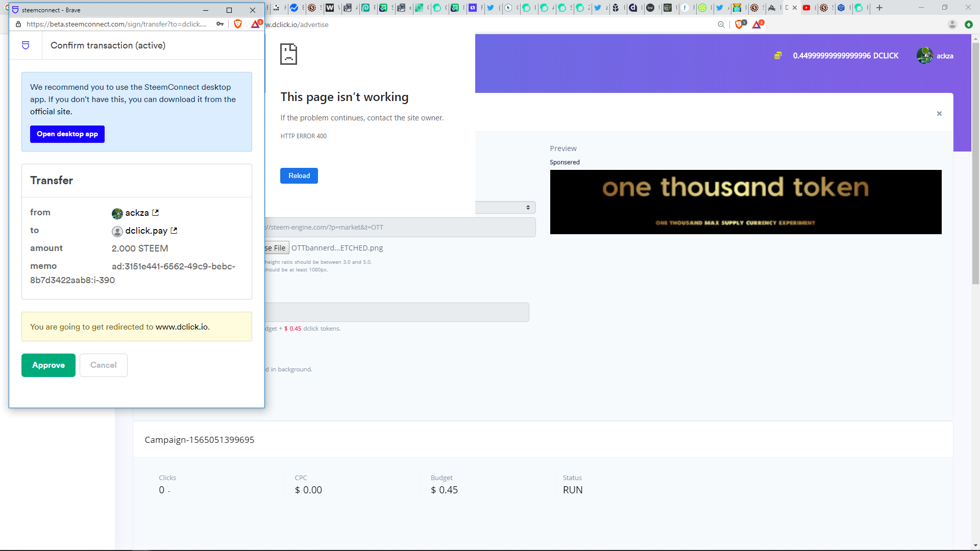The image size is (980, 551).
Task: Click the ackza username in from row
Action: pyautogui.click(x=137, y=213)
